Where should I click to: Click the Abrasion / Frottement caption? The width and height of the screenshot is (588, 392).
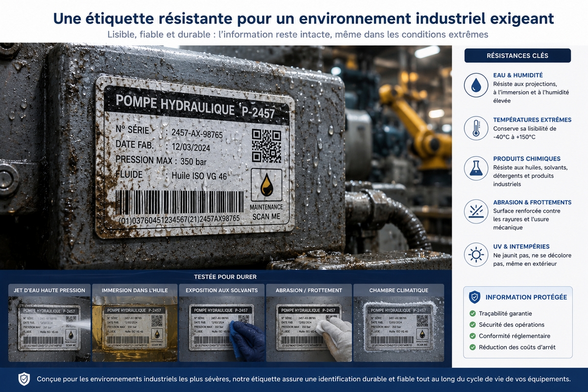click(x=309, y=291)
